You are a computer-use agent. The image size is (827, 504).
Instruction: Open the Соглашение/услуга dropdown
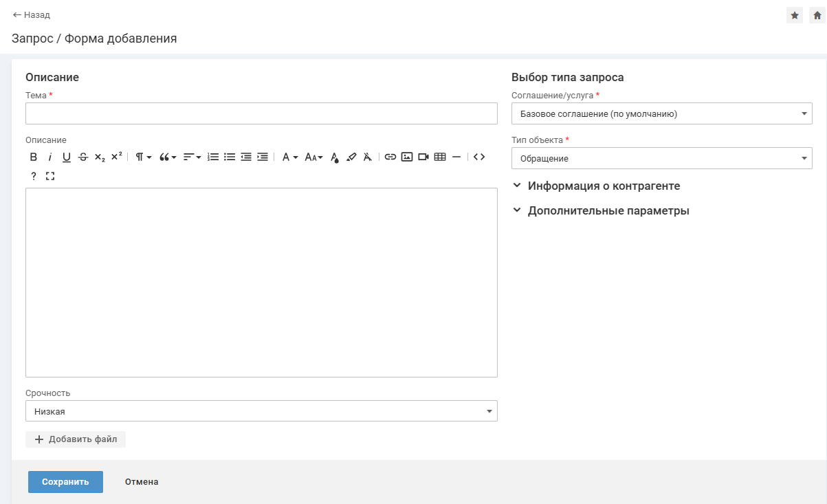pyautogui.click(x=661, y=113)
